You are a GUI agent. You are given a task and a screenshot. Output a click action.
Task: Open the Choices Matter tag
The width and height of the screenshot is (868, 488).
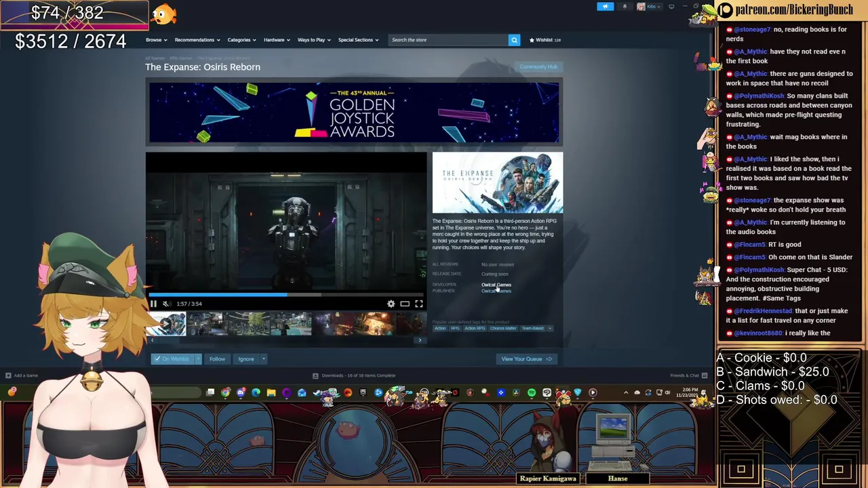click(x=503, y=328)
